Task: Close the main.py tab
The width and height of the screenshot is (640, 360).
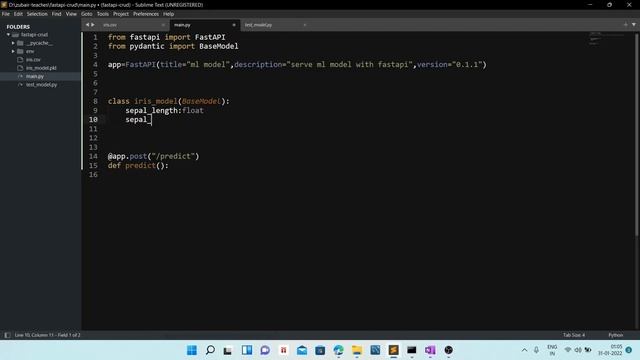Action: [234, 25]
